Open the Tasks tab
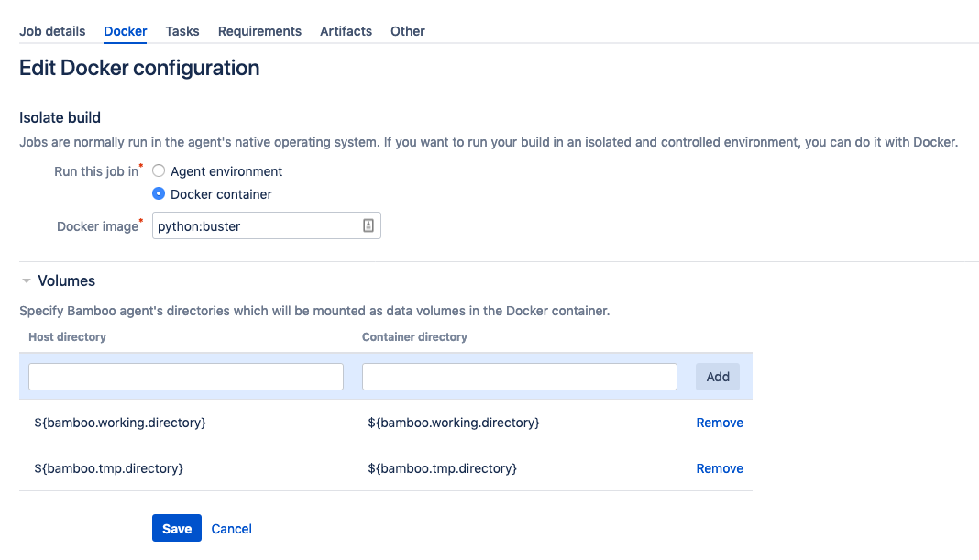The image size is (979, 560). [182, 31]
